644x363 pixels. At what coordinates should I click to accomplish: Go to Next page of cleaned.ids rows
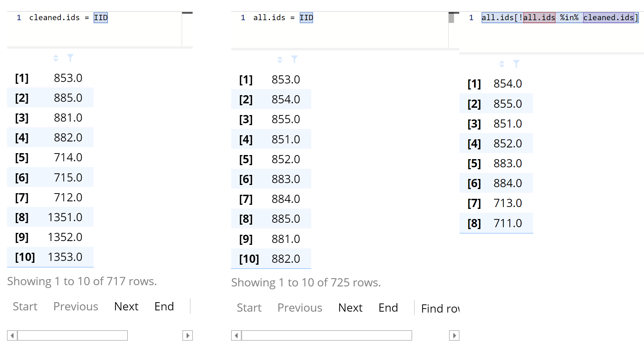pos(126,306)
